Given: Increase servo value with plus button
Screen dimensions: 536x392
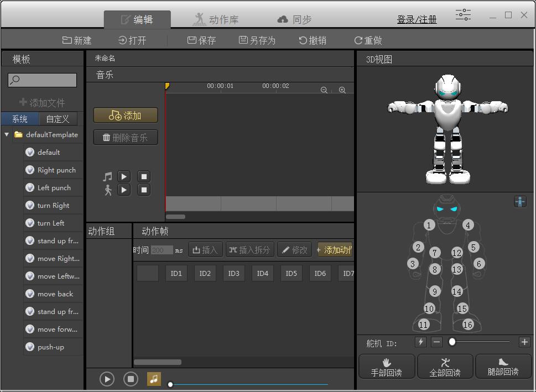Looking at the screenshot, I should click(524, 342).
